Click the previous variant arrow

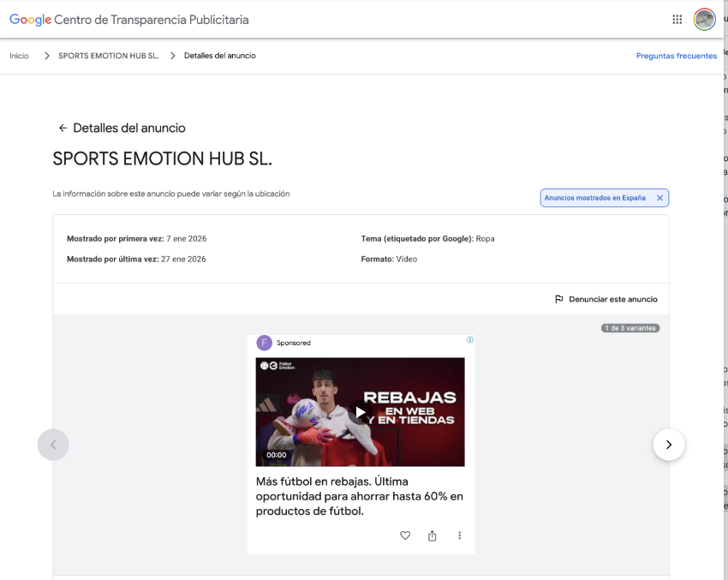[53, 445]
